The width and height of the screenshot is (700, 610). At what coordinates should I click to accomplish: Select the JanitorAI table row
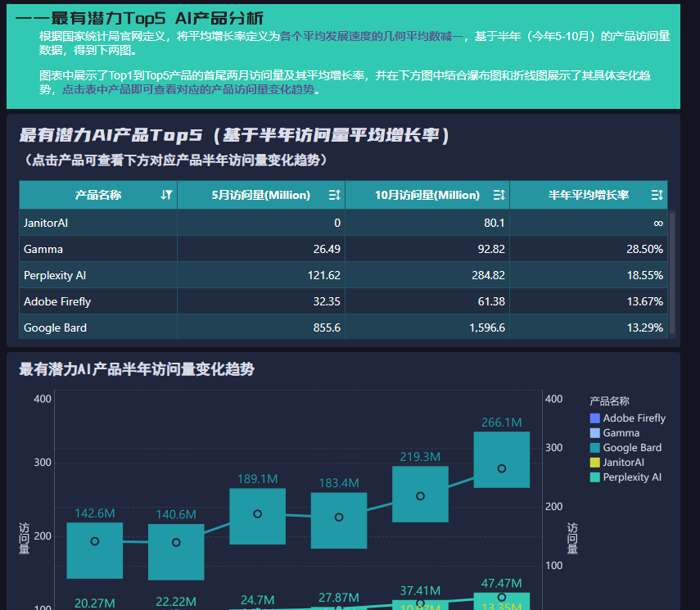pyautogui.click(x=343, y=223)
